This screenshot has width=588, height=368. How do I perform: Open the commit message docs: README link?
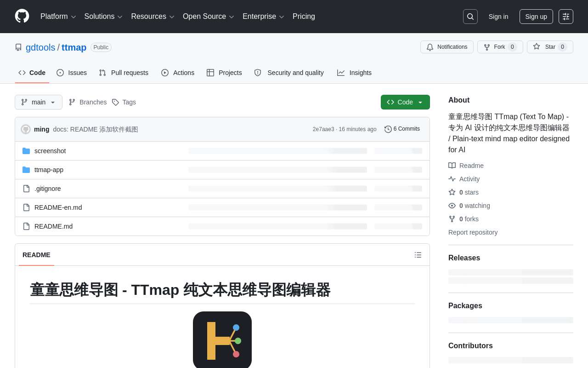click(x=96, y=129)
